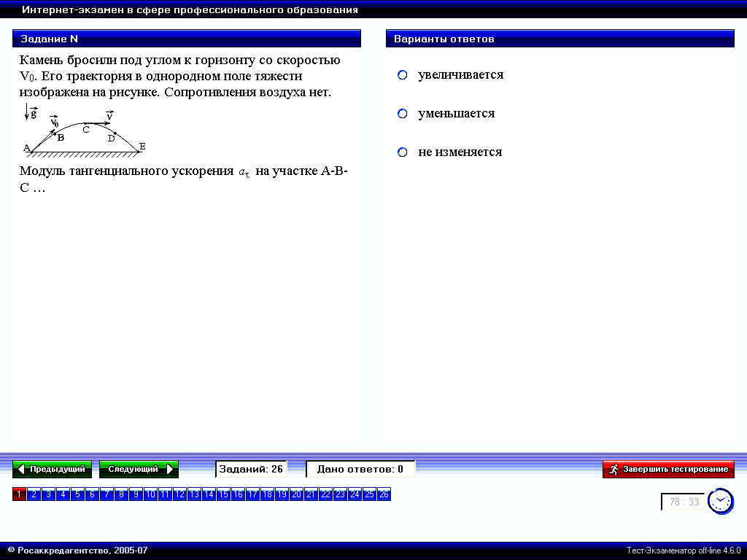Go to the previous question with 'Предыдущий'

point(53,469)
